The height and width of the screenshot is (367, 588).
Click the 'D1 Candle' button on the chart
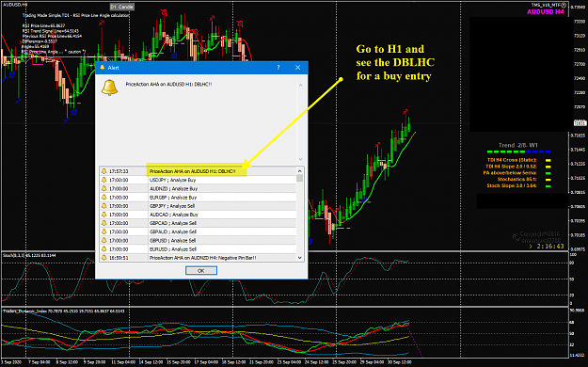tap(121, 7)
